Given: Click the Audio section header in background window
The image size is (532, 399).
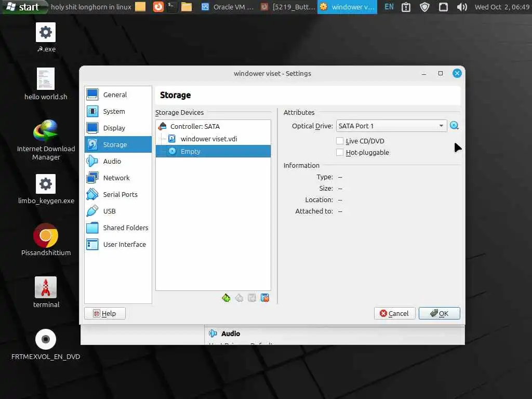Looking at the screenshot, I should [x=230, y=334].
